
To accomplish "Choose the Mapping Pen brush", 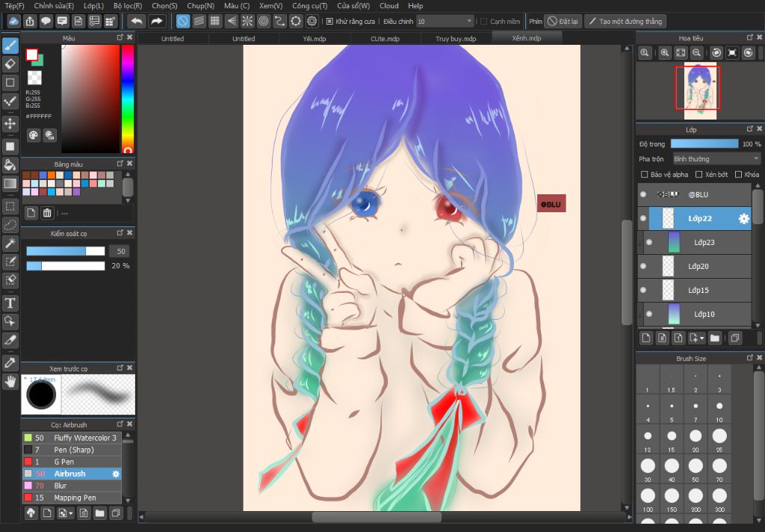I will point(72,498).
